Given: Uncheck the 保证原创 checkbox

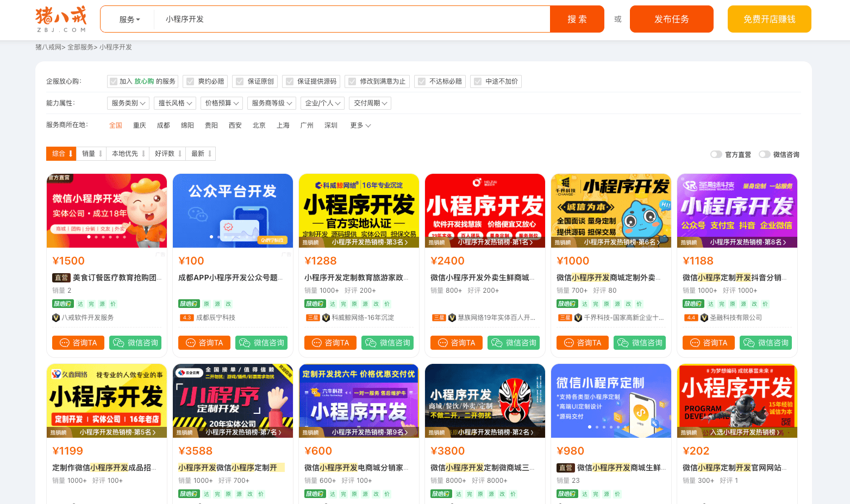Looking at the screenshot, I should coord(240,81).
